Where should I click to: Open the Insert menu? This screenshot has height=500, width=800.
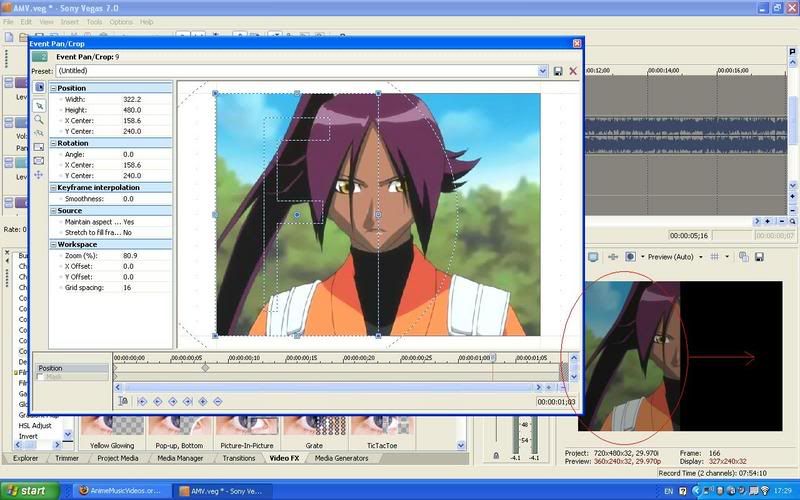pos(69,22)
